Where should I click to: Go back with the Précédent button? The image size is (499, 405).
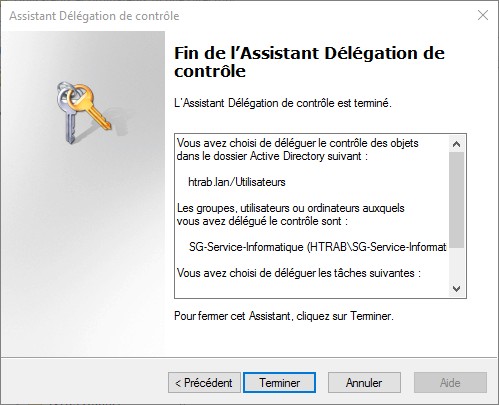[204, 382]
